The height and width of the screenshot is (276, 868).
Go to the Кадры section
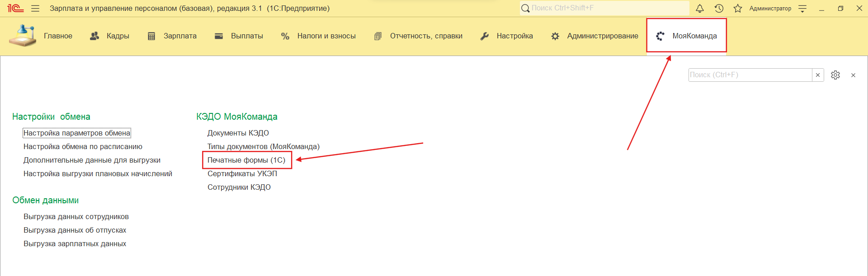pyautogui.click(x=110, y=36)
